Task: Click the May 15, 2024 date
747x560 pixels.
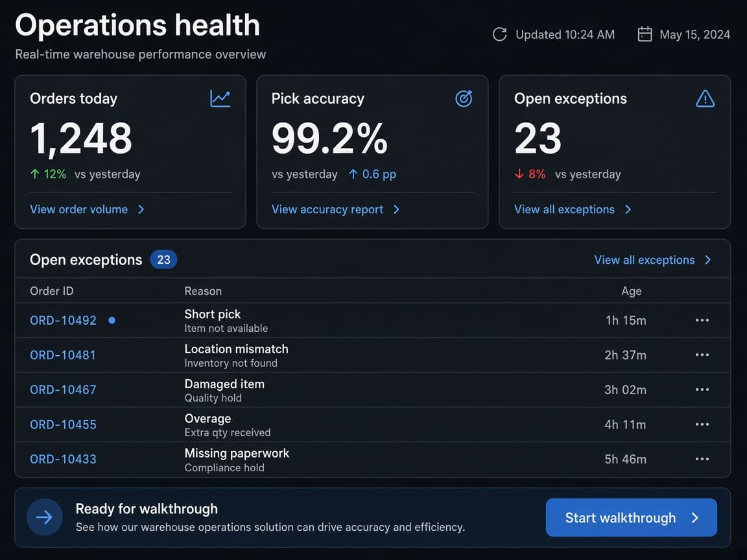Action: click(694, 35)
